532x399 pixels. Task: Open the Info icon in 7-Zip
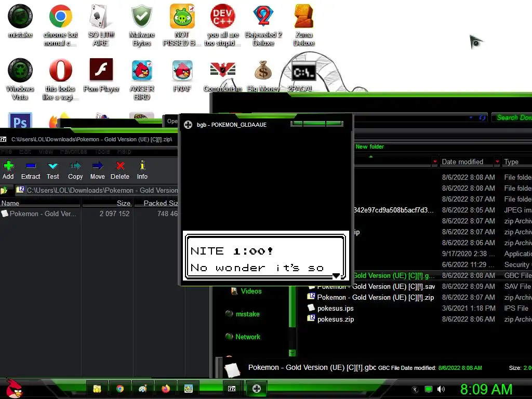(x=142, y=170)
